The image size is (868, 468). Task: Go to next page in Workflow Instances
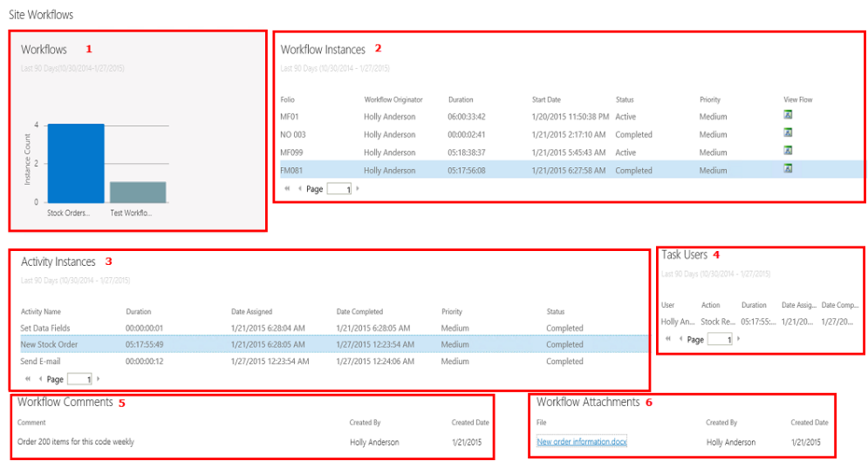358,188
